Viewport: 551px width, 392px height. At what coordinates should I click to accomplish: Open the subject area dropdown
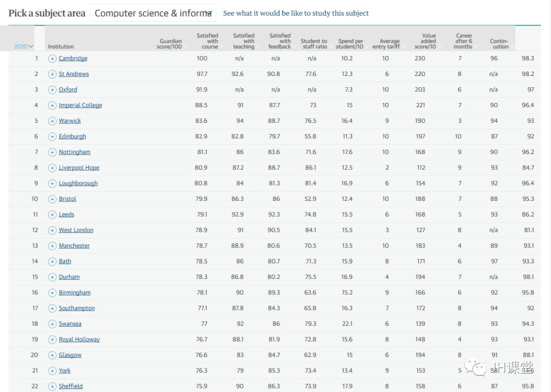[153, 13]
